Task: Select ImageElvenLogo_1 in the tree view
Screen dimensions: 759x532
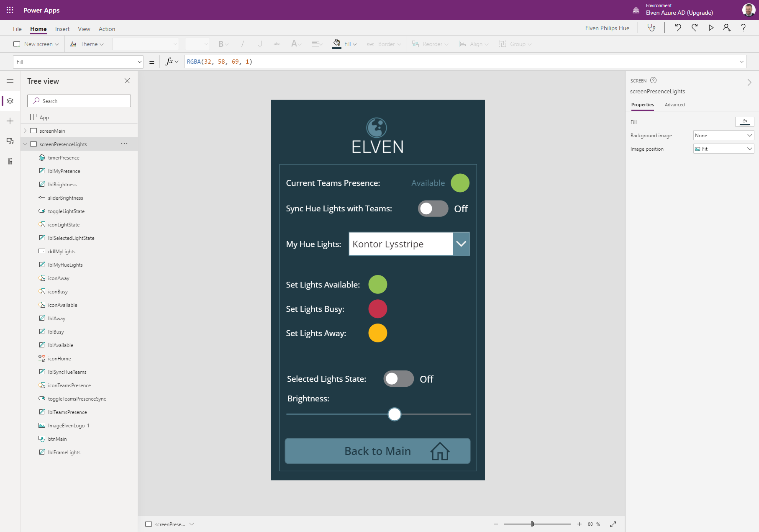Action: (69, 425)
